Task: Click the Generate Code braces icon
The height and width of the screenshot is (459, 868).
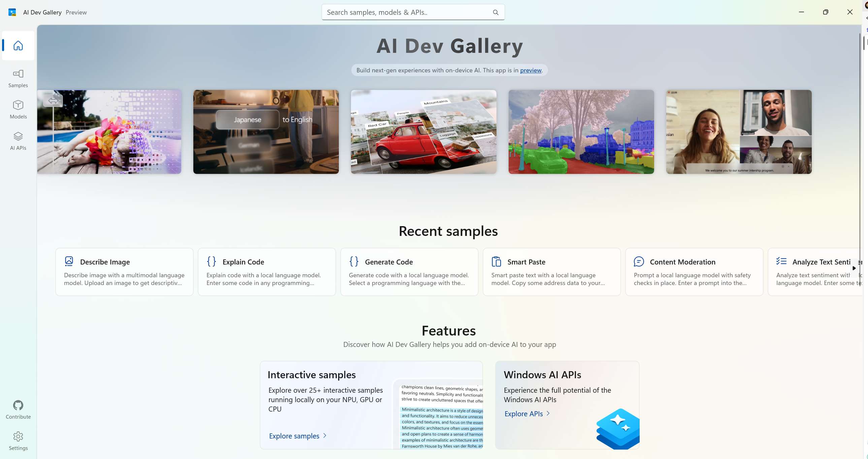Action: [x=354, y=261]
